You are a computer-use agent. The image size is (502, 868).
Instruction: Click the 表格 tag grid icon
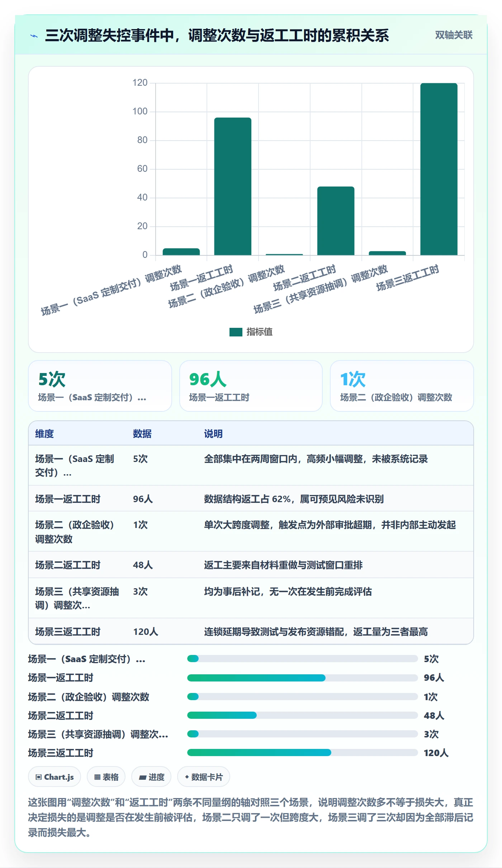pyautogui.click(x=97, y=777)
